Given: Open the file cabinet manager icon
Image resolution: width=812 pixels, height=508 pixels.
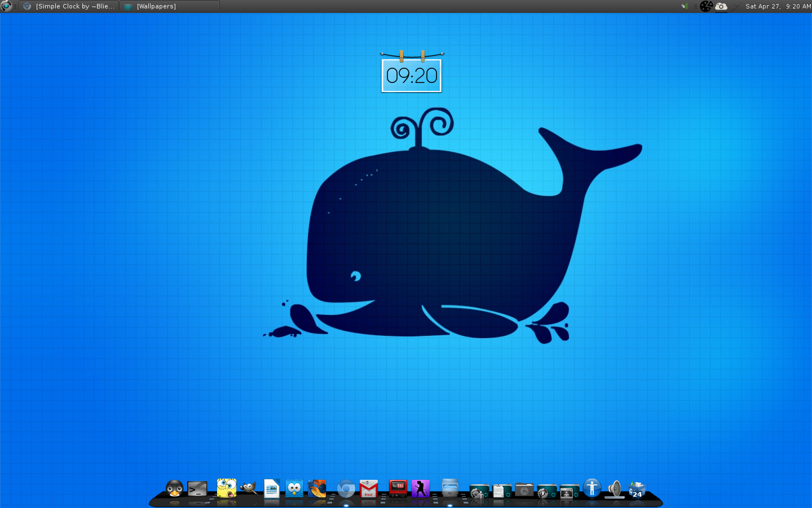Looking at the screenshot, I should click(450, 488).
